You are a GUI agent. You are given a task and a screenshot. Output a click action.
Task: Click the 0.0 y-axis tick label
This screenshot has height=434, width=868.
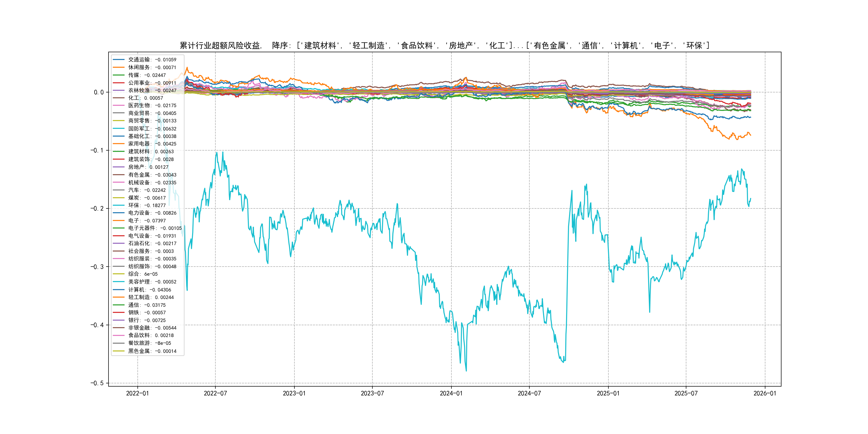pyautogui.click(x=99, y=92)
